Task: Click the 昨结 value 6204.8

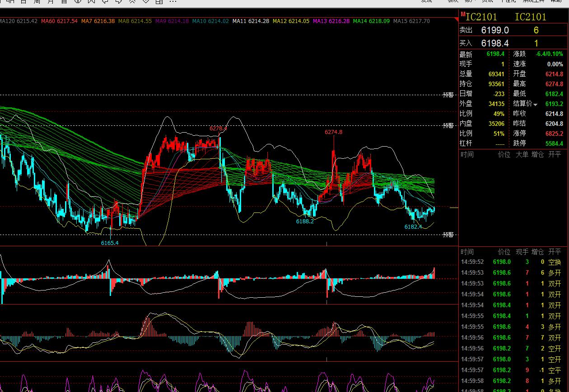Action: 554,124
